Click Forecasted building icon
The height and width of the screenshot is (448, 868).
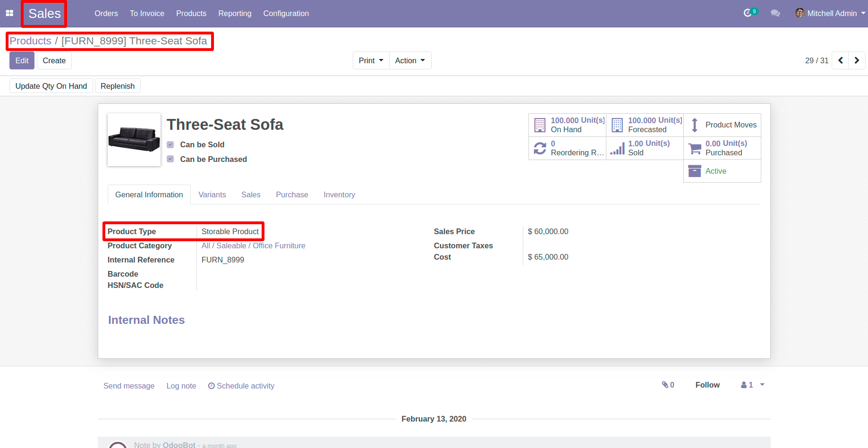tap(617, 125)
